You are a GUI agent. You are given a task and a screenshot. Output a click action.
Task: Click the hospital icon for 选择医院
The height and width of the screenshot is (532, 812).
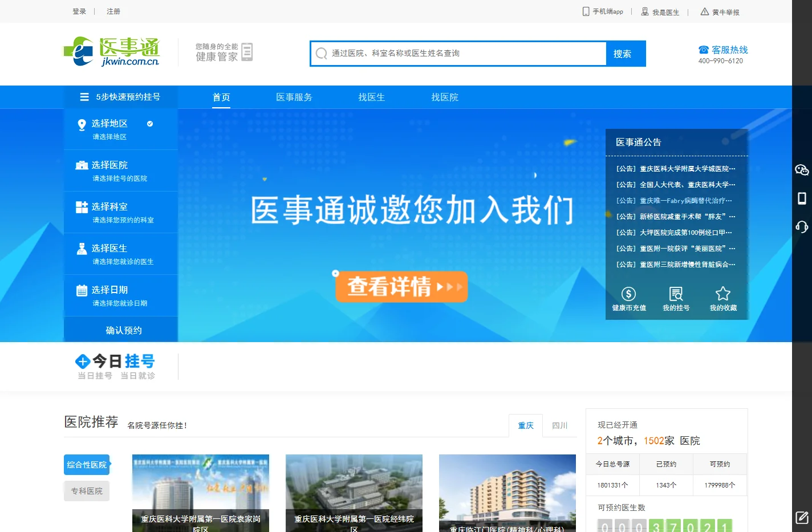coord(82,165)
